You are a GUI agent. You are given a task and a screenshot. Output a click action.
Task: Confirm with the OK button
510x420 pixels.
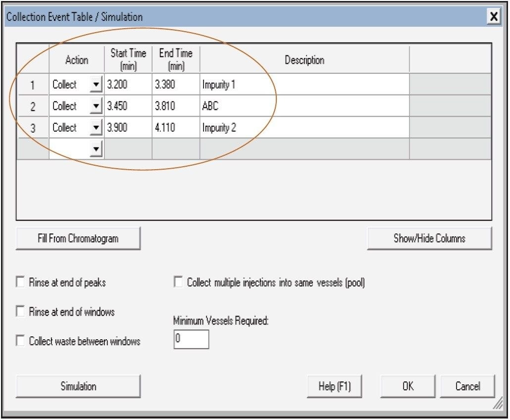[408, 386]
